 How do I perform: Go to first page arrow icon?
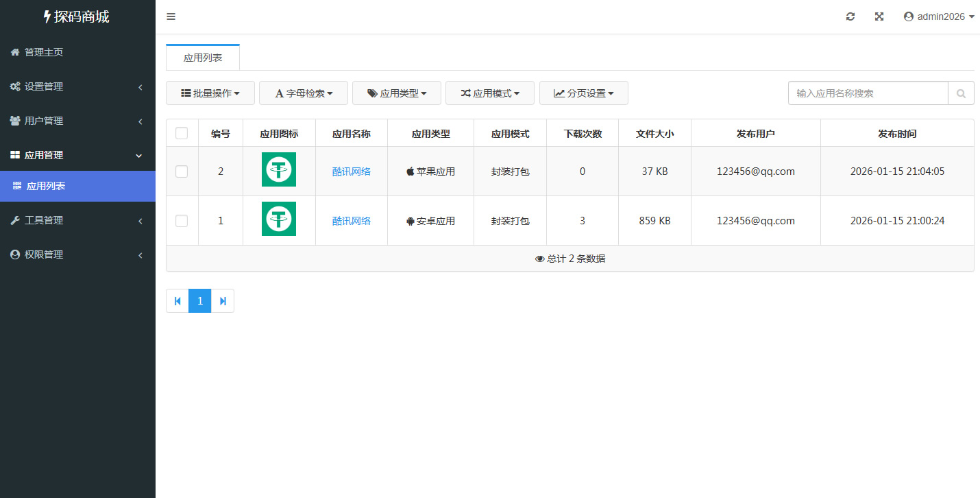[177, 301]
